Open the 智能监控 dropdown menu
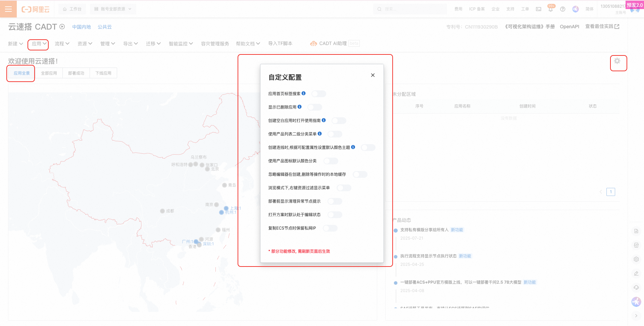 pos(181,44)
